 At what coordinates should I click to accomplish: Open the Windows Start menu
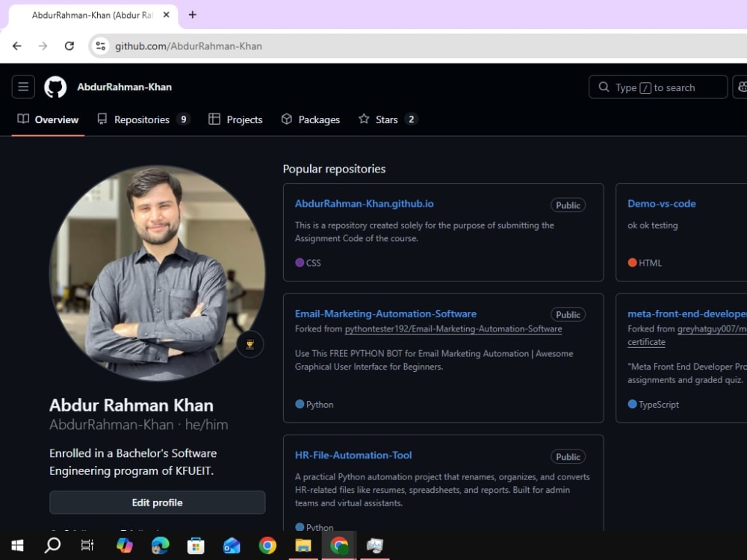17,545
